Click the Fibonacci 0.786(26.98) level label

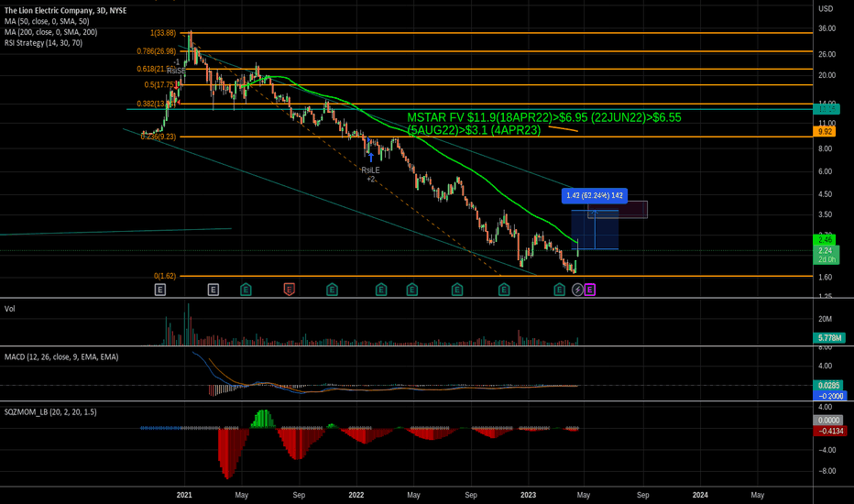(x=157, y=51)
